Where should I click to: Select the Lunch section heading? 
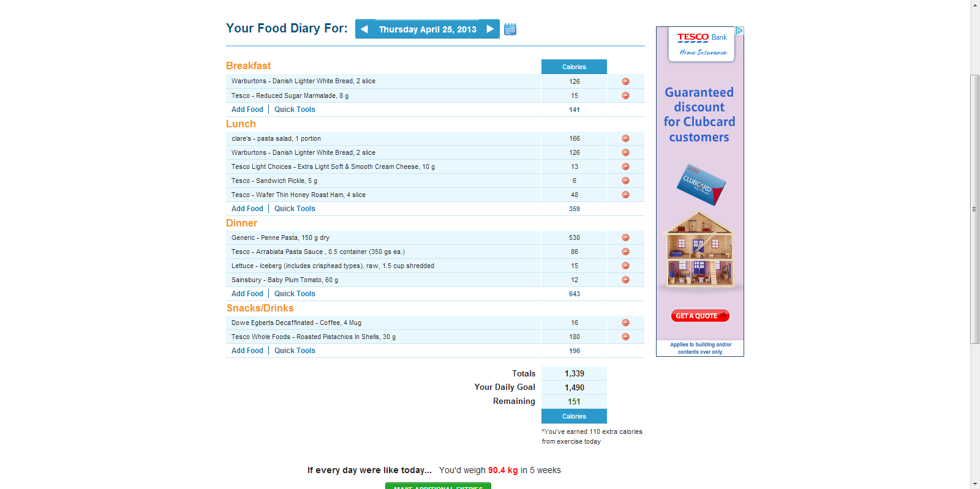pyautogui.click(x=241, y=124)
